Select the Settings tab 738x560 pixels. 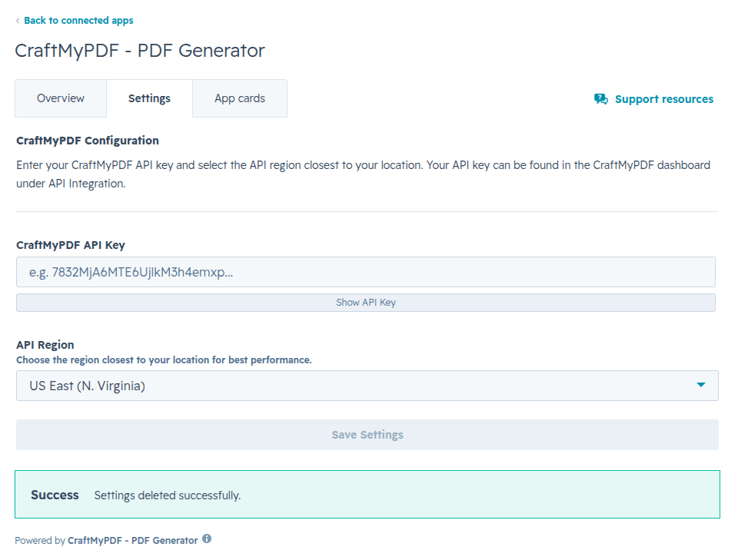[x=149, y=98]
